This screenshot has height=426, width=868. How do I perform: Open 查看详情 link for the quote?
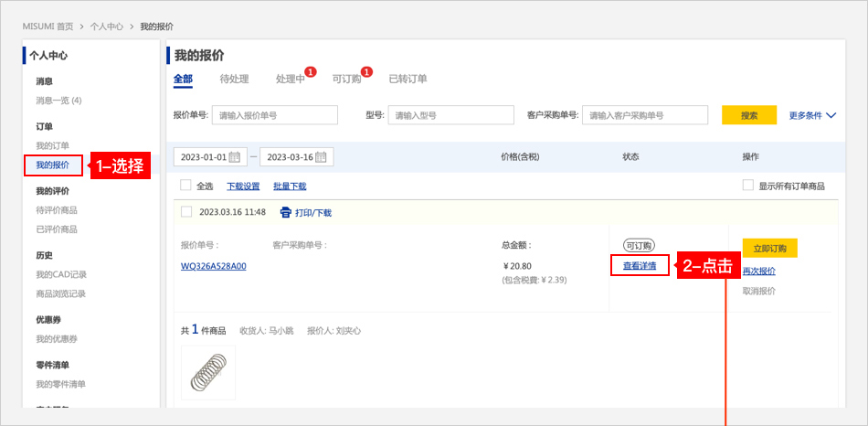tap(640, 266)
